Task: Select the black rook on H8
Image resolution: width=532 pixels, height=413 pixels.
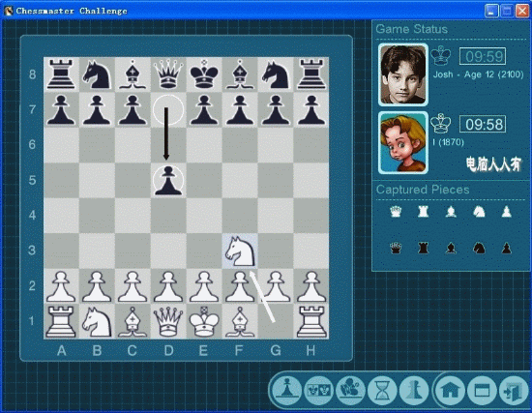Action: point(311,74)
